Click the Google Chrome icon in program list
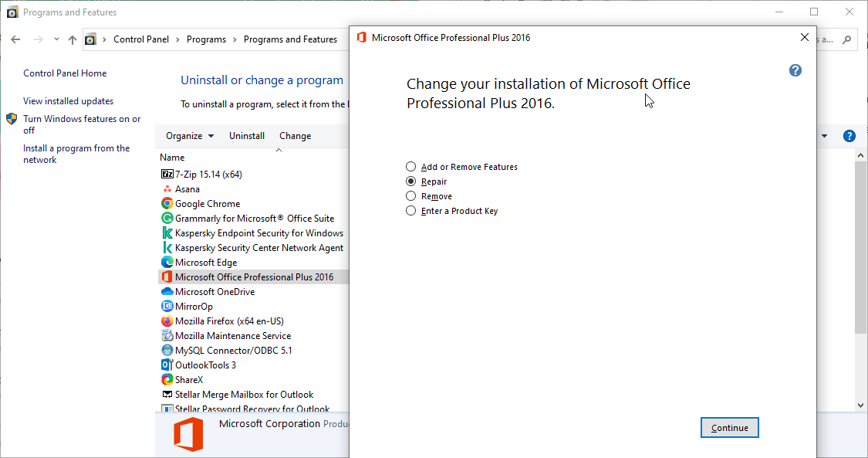 pyautogui.click(x=167, y=203)
